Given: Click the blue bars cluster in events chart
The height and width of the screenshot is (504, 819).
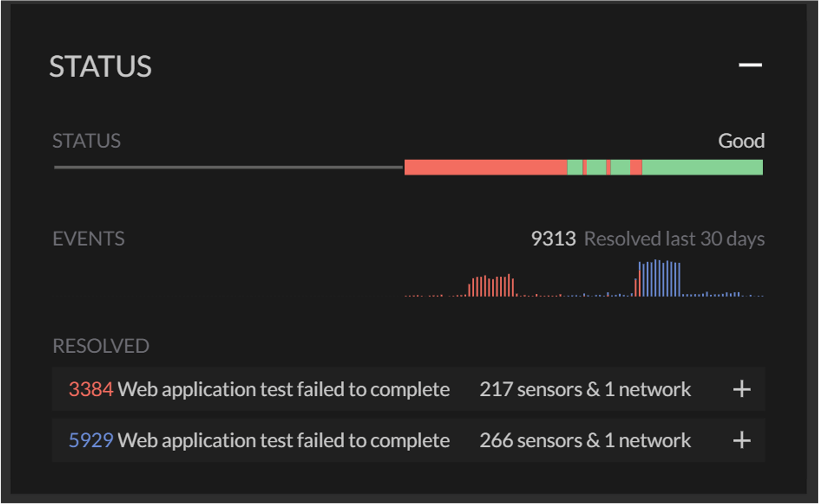Looking at the screenshot, I should (x=658, y=278).
